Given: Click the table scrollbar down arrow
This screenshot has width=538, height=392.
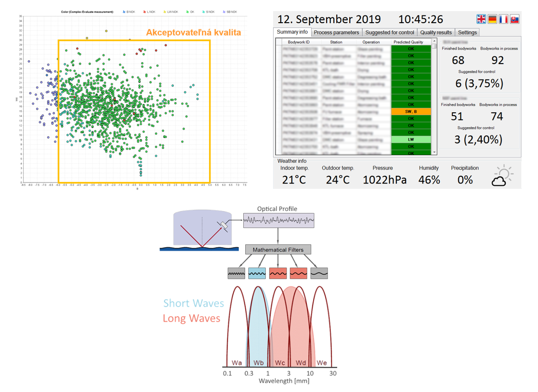Looking at the screenshot, I should point(434,152).
